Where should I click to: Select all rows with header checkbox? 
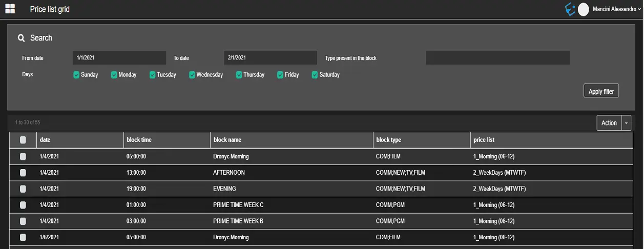pyautogui.click(x=23, y=140)
